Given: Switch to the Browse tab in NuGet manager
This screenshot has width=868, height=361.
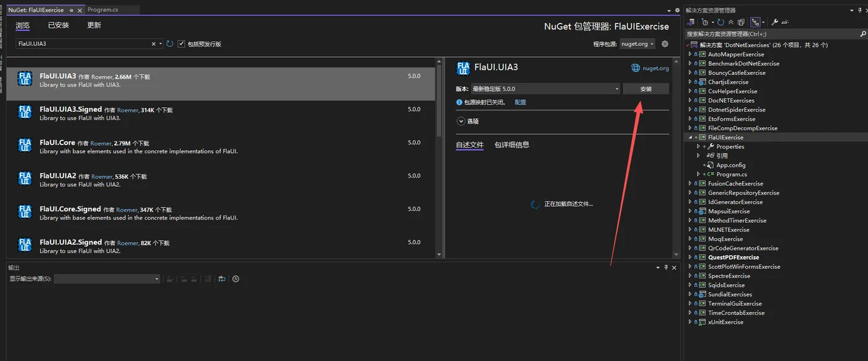Looking at the screenshot, I should (x=22, y=25).
